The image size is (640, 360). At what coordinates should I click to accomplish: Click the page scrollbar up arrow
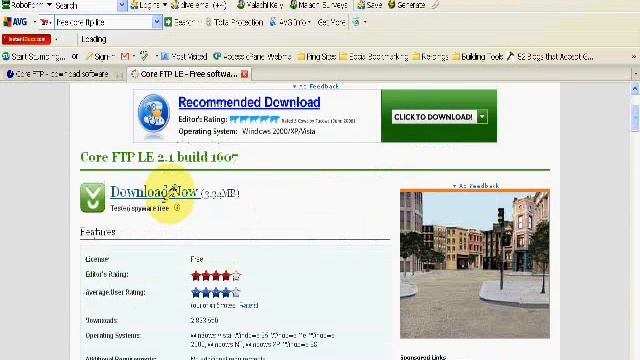(635, 89)
